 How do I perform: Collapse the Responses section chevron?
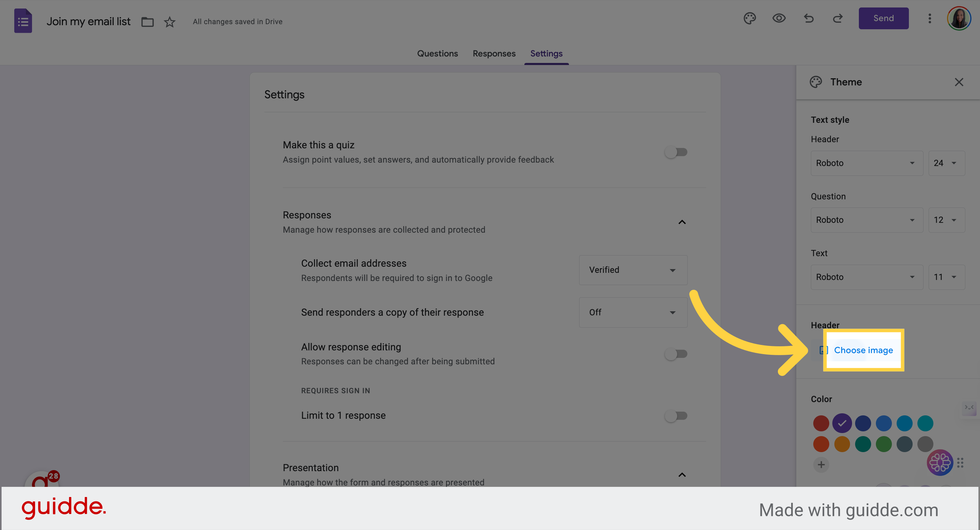coord(682,222)
